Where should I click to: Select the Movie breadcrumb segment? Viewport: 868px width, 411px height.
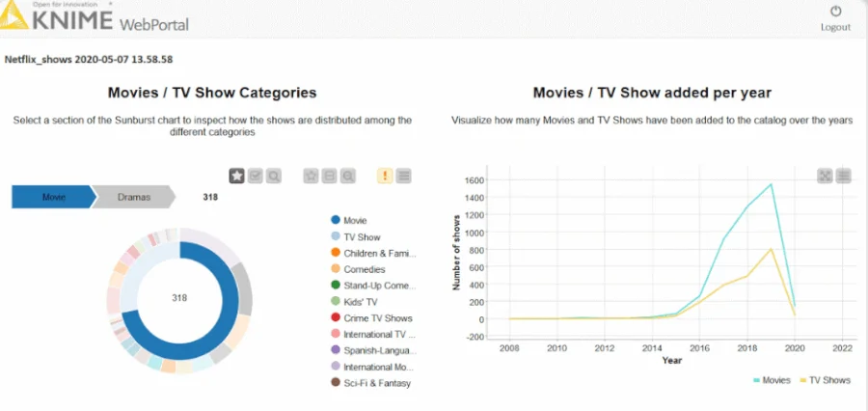tap(54, 197)
